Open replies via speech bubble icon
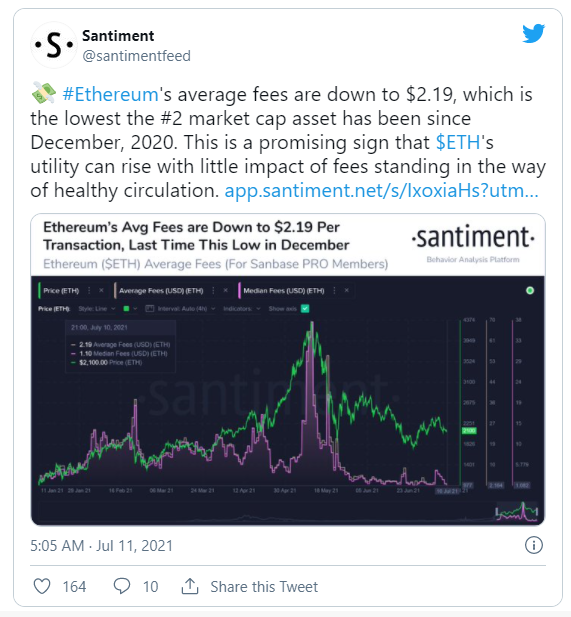Screen dimensions: 571x617 (x=122, y=586)
